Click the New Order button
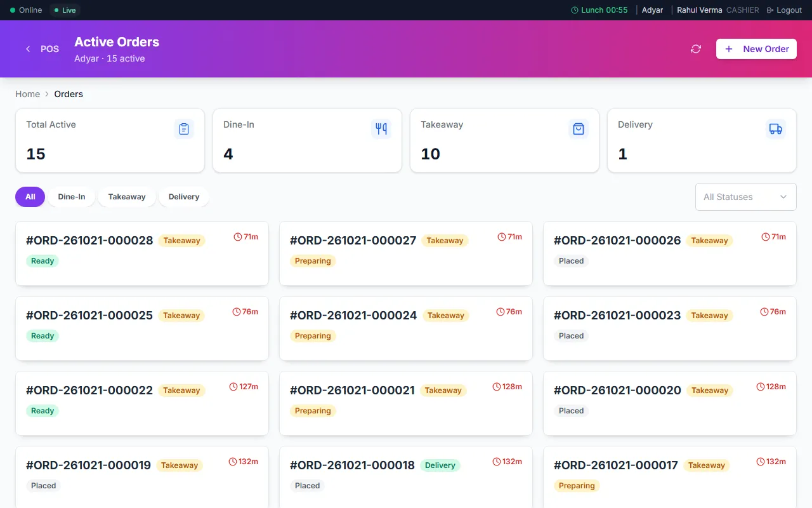Viewport: 812px width, 508px height. pyautogui.click(x=756, y=49)
